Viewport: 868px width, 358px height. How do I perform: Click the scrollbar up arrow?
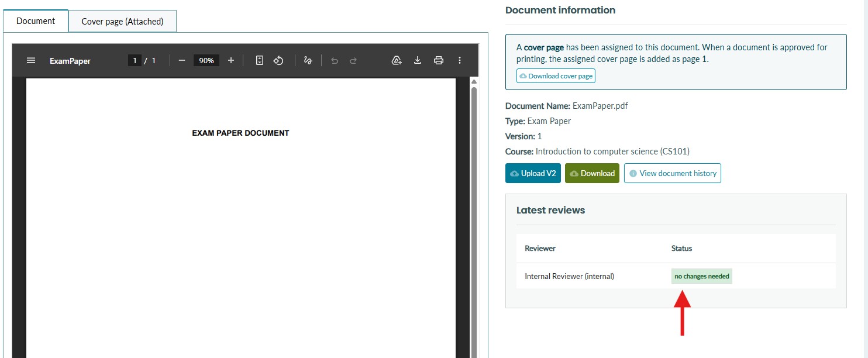(x=474, y=82)
